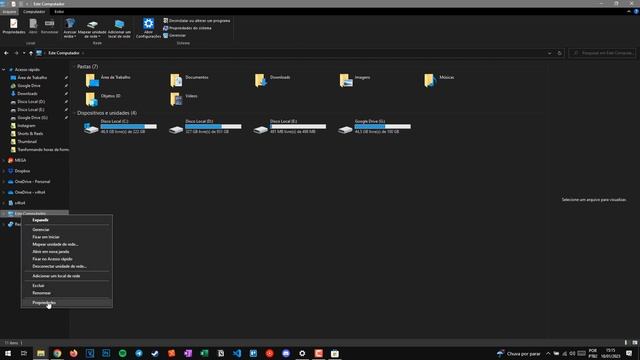Click the Este Computador address bar path

pyautogui.click(x=64, y=53)
